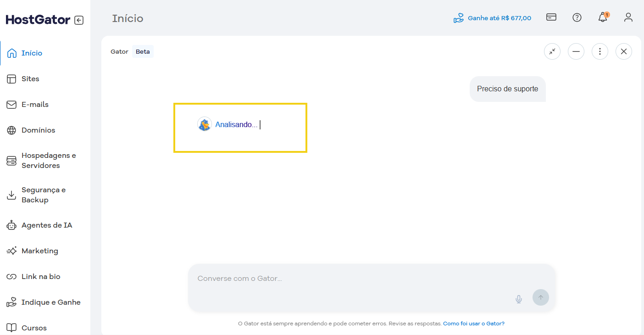Open Link na bio in the sidebar

(45, 277)
